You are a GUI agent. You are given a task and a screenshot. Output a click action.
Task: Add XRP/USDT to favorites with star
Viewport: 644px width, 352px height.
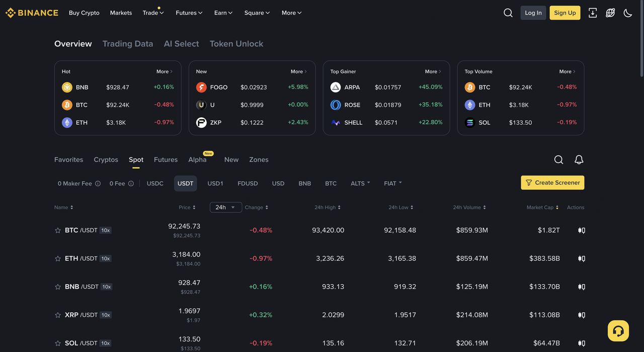58,315
